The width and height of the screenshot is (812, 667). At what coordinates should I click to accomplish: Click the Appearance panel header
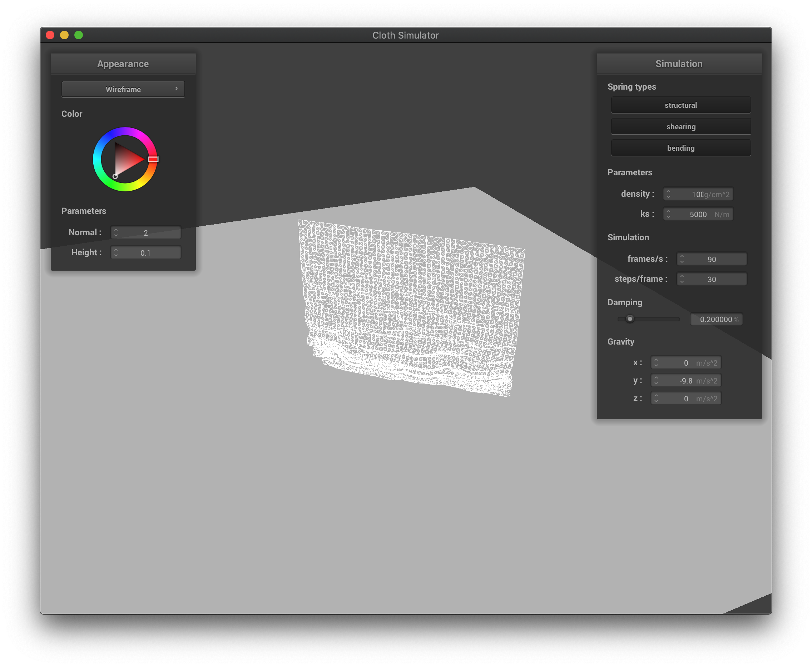(123, 64)
